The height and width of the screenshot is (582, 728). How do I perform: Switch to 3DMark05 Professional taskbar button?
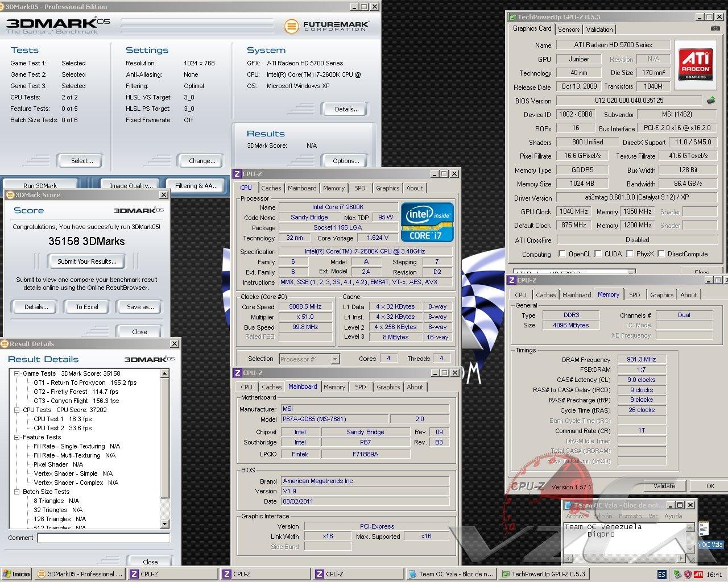pos(80,574)
